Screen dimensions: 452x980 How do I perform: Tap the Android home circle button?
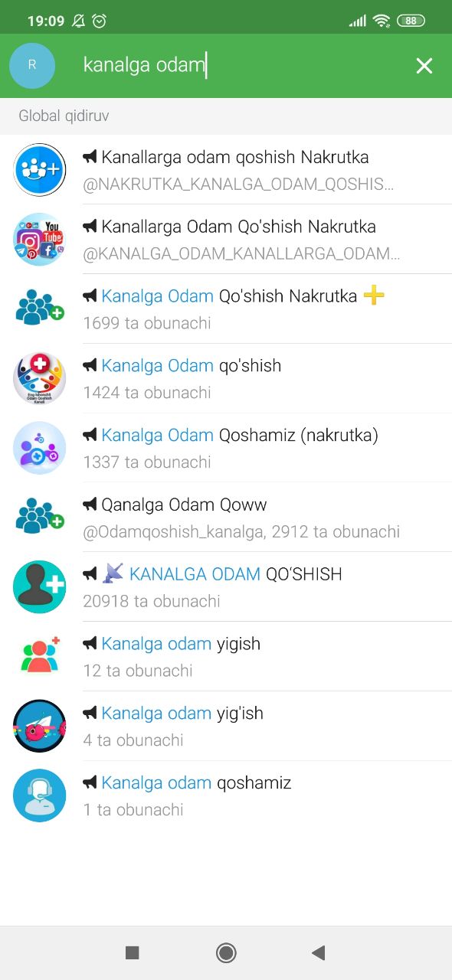click(x=226, y=952)
